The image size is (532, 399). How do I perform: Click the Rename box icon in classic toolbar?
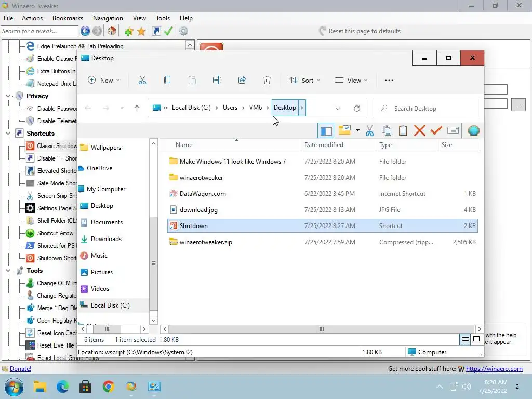point(453,130)
